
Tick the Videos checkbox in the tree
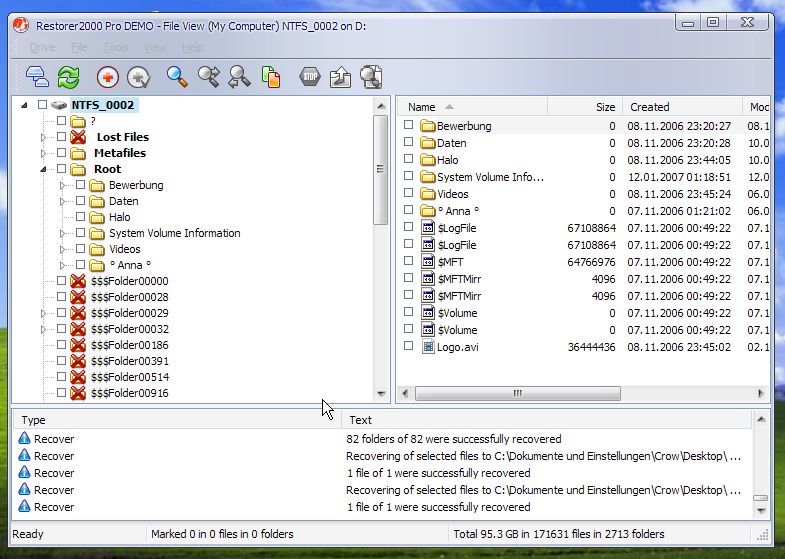click(x=81, y=249)
